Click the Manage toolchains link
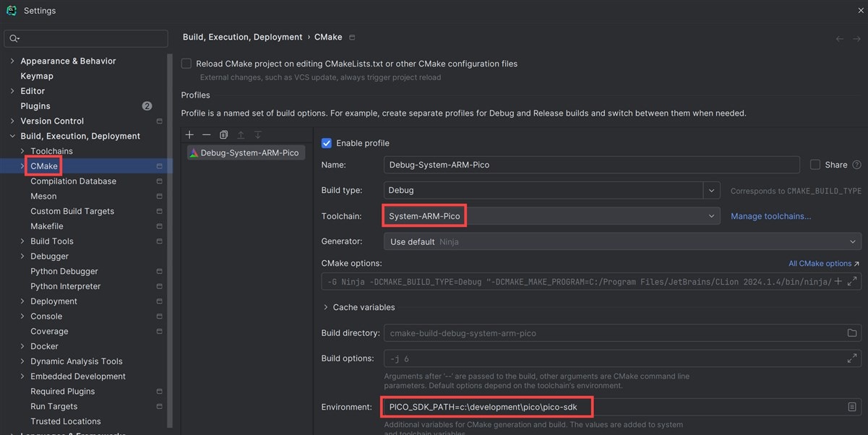 point(770,216)
